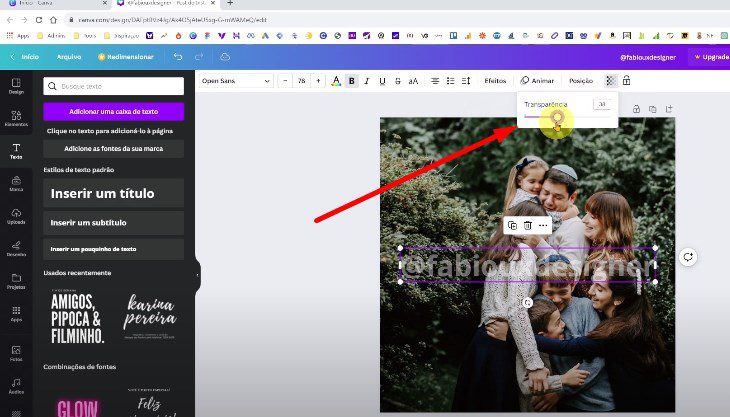This screenshot has height=417, width=730.
Task: Open the Efeitos tab in toolbar
Action: tap(495, 81)
